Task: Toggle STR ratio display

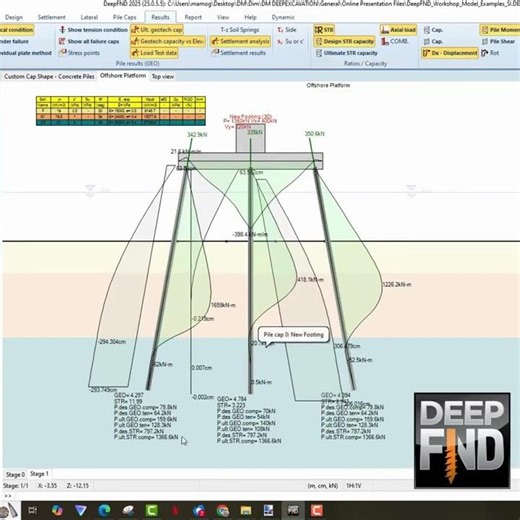Action: point(324,30)
